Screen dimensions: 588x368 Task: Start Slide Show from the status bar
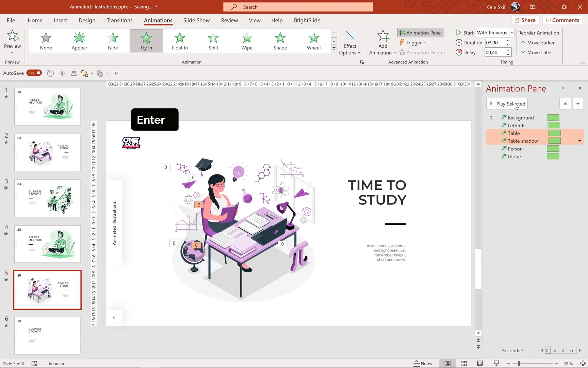pyautogui.click(x=496, y=363)
